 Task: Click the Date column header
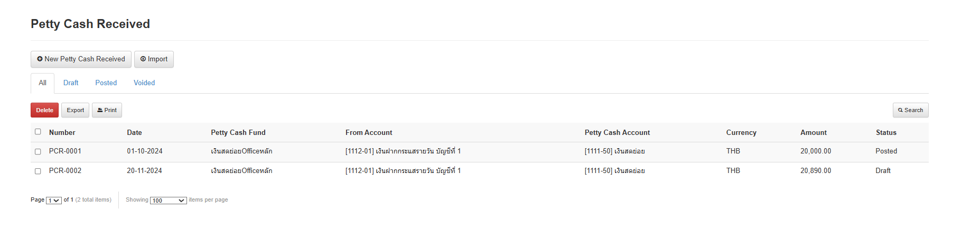coord(134,133)
